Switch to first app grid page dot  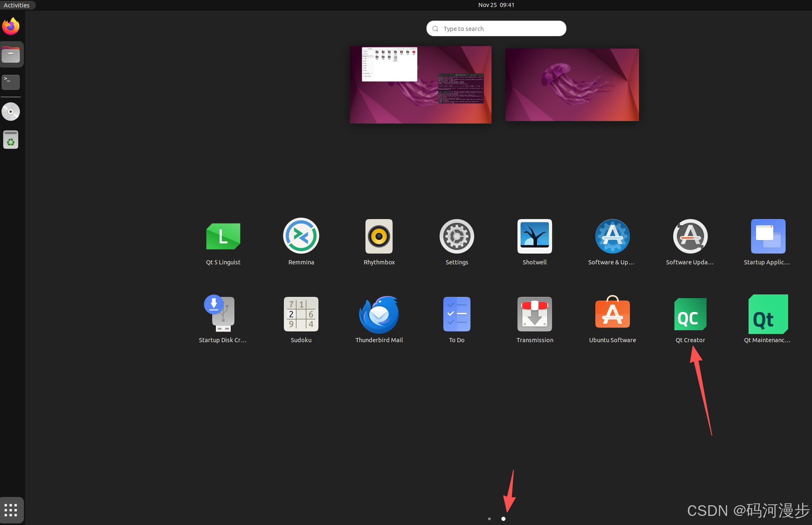click(x=489, y=519)
